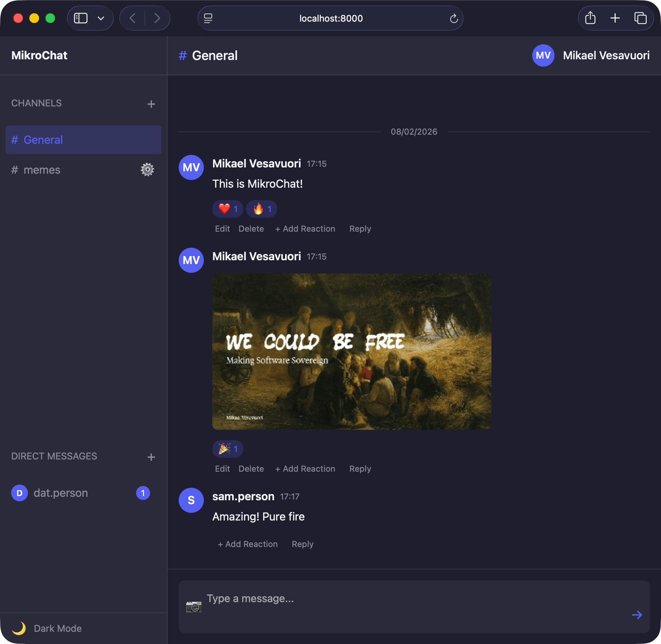Open settings gear for memes channel
The height and width of the screenshot is (644, 661).
click(147, 170)
